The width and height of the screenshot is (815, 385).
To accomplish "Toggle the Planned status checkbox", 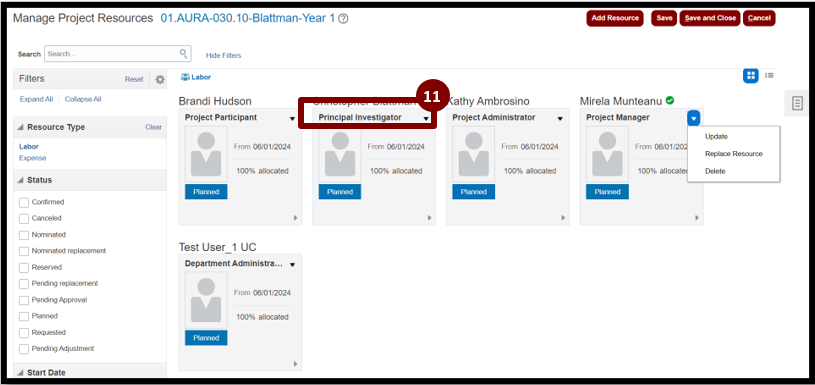I will pyautogui.click(x=23, y=316).
